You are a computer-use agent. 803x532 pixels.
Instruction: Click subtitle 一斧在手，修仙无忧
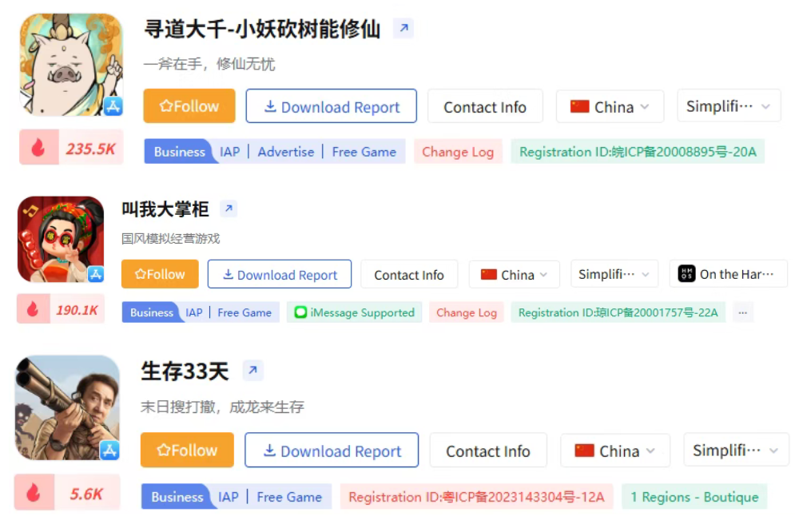click(209, 64)
